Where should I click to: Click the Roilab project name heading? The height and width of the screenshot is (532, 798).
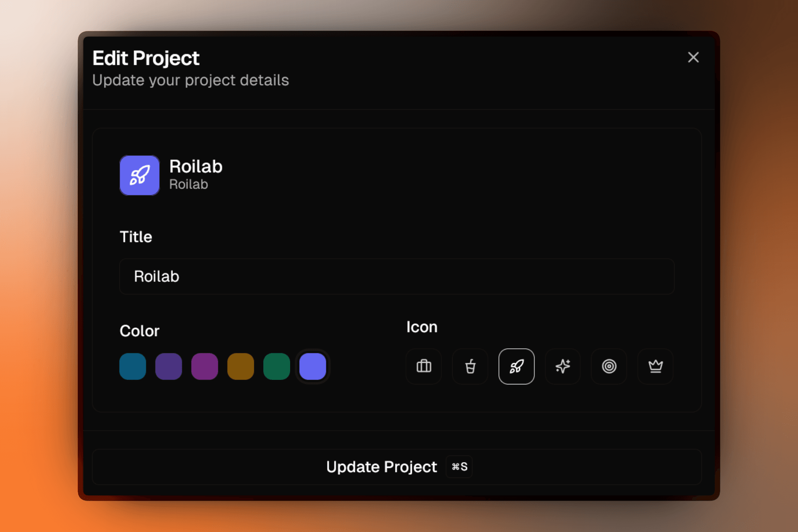point(195,166)
